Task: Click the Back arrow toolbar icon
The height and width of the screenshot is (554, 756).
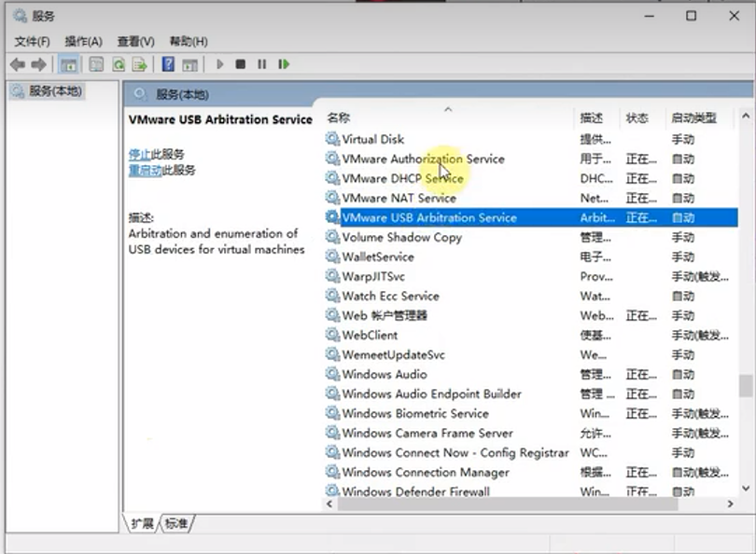Action: pyautogui.click(x=18, y=64)
